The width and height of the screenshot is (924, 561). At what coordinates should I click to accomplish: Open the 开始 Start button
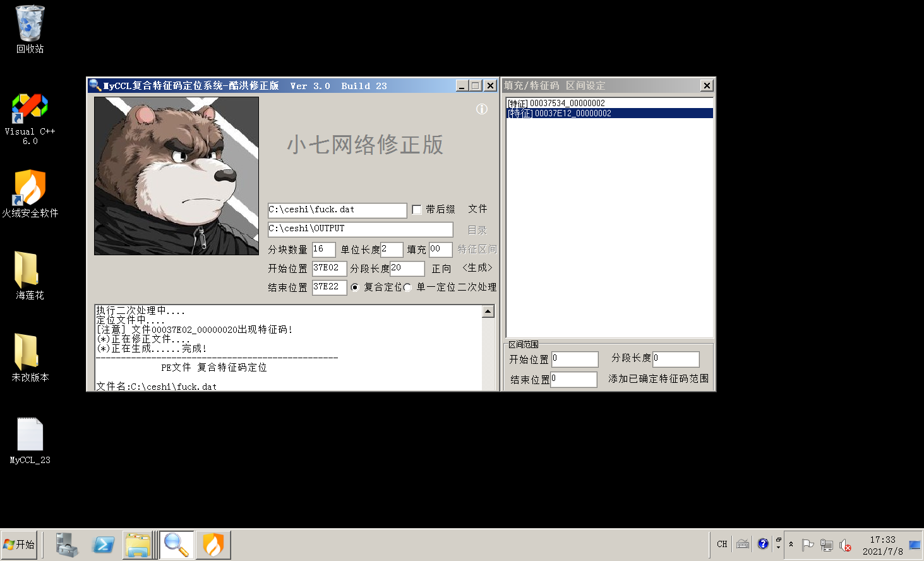pos(19,545)
